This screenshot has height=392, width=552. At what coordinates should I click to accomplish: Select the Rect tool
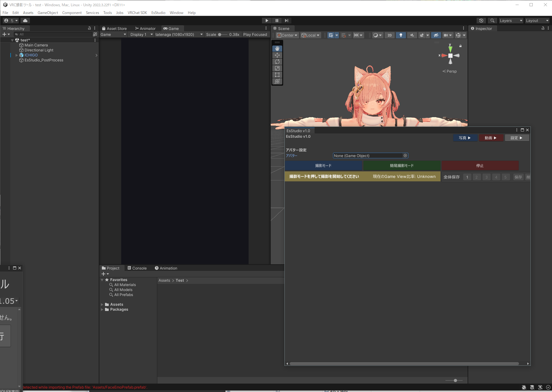tap(277, 75)
